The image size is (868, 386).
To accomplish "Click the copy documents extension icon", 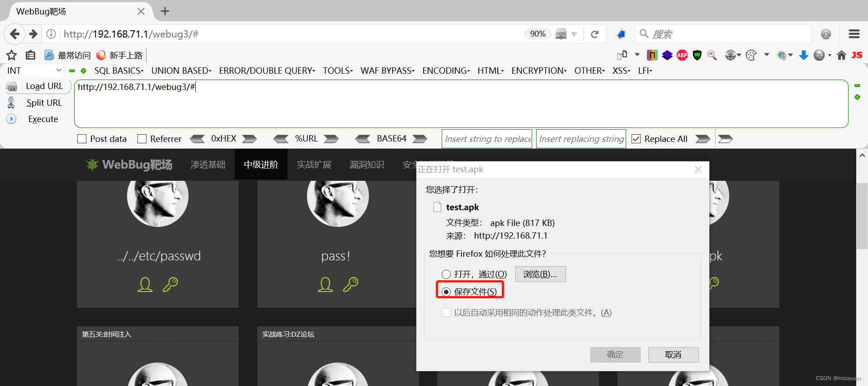I will 622,55.
